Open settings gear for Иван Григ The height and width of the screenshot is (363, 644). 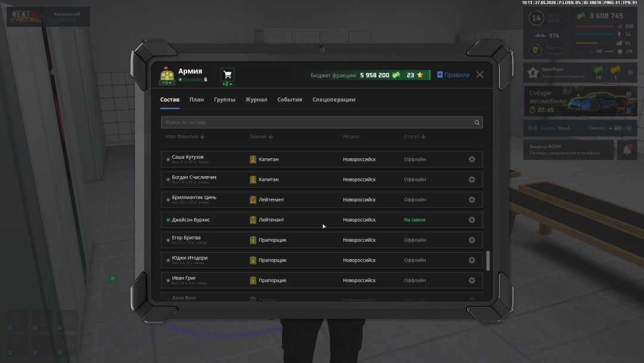point(472,280)
